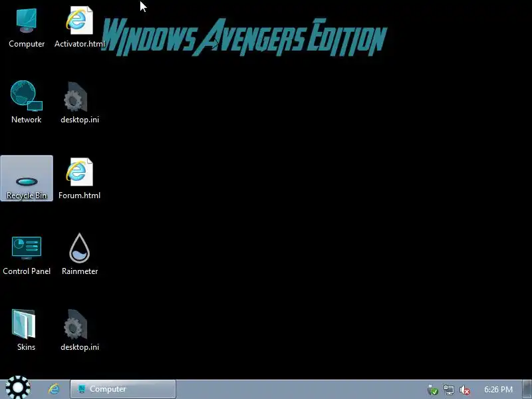Open the muted volume tray icon
Image resolution: width=532 pixels, height=399 pixels.
point(464,390)
